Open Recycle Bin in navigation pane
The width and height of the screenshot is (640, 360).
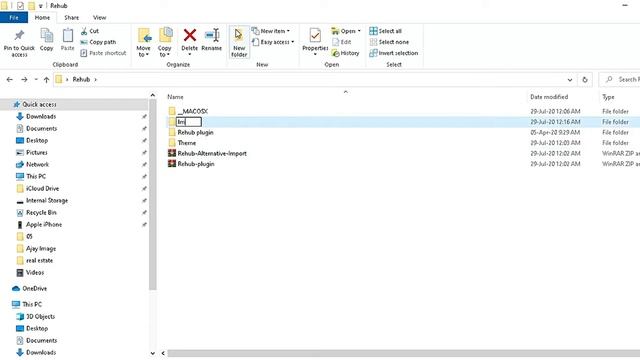tap(41, 213)
